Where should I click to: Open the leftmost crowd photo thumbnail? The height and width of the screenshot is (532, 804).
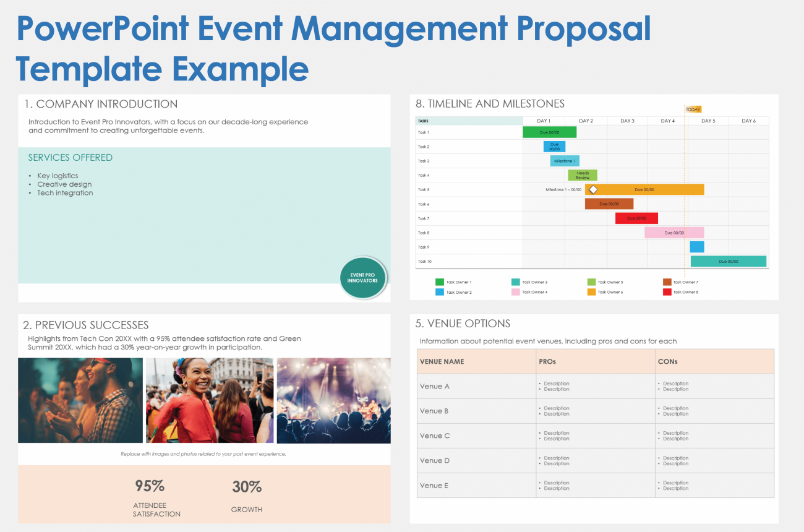pos(80,400)
